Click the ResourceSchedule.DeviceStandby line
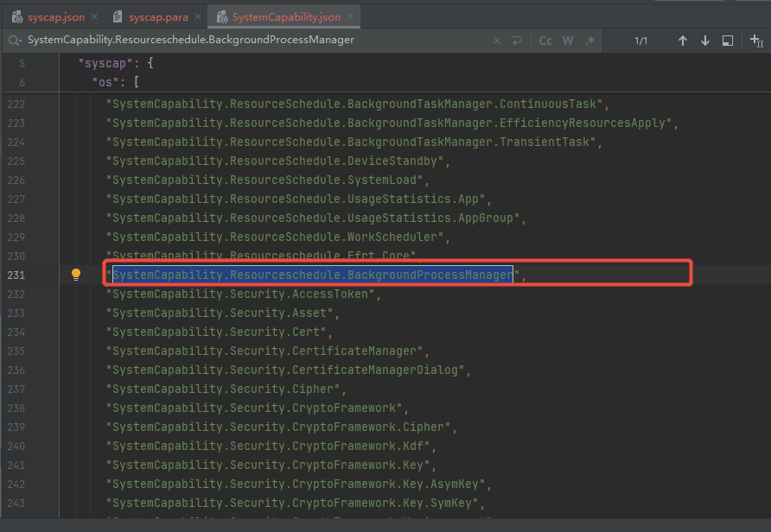 point(277,161)
